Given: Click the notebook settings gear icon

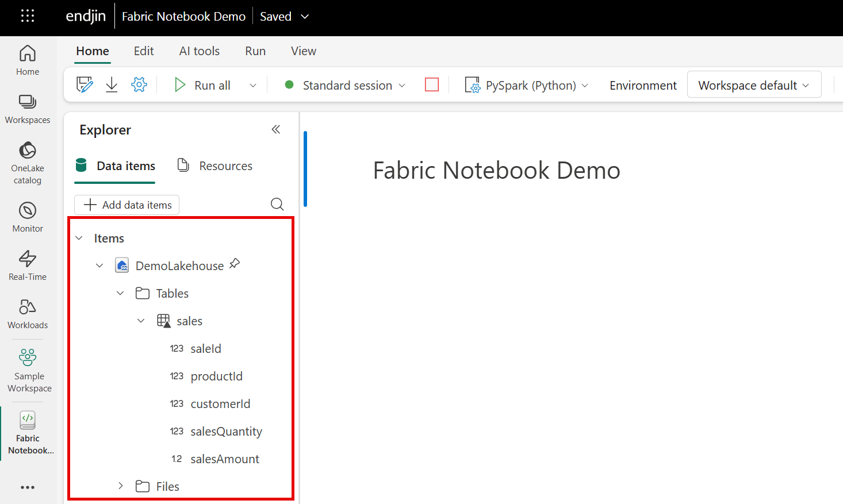Looking at the screenshot, I should point(139,85).
